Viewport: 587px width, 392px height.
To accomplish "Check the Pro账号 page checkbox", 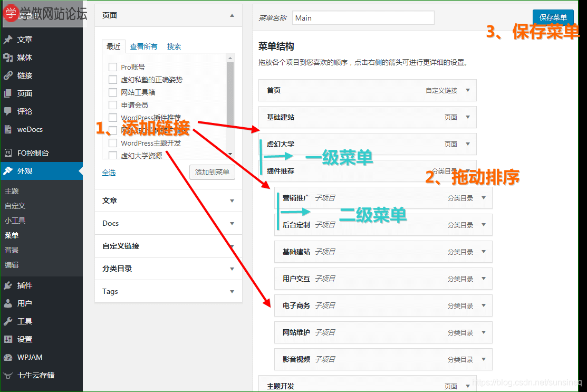I will (112, 67).
